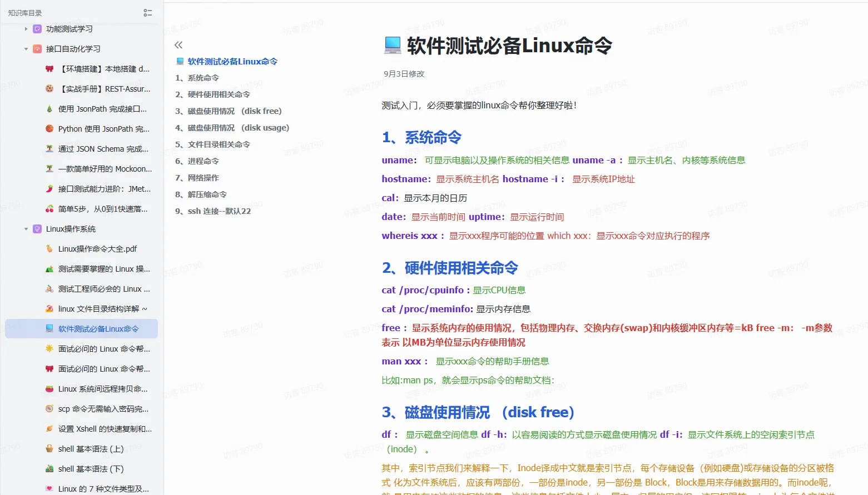Click the icon next to REST-Assur document

tap(49, 88)
